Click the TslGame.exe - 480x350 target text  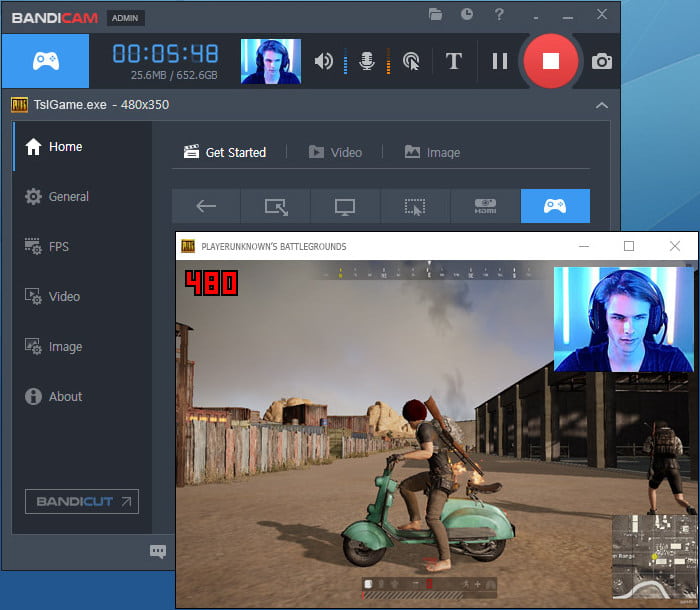coord(101,105)
